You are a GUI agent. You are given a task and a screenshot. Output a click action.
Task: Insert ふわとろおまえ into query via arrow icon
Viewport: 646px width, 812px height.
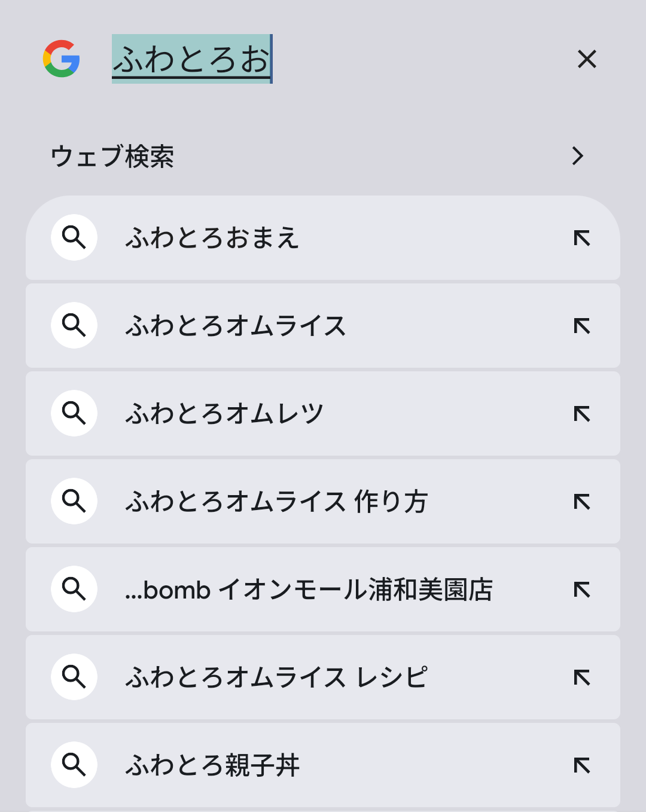(582, 238)
